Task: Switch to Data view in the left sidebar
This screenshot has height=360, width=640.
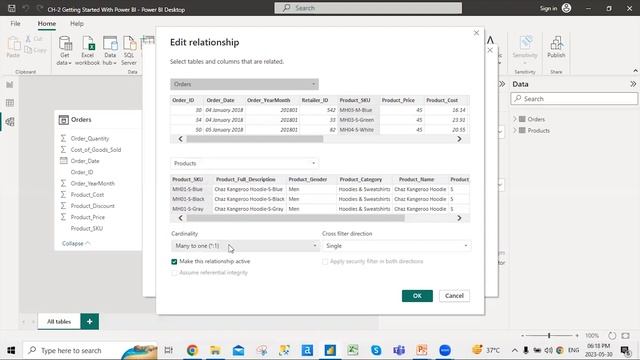Action: point(10,103)
